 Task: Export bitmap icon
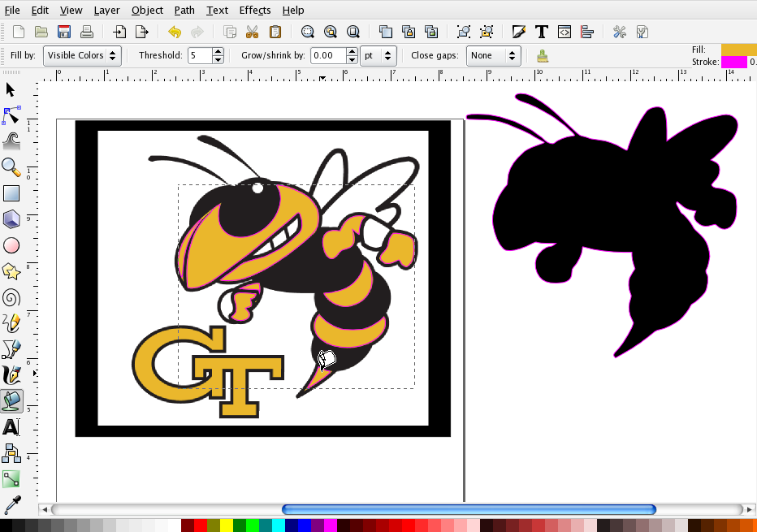coord(141,32)
